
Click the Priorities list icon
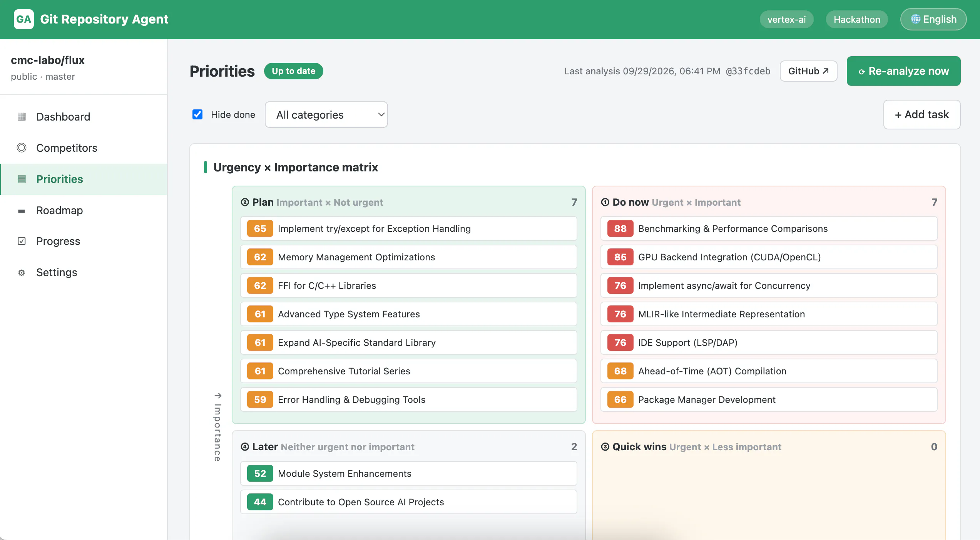[x=22, y=179]
